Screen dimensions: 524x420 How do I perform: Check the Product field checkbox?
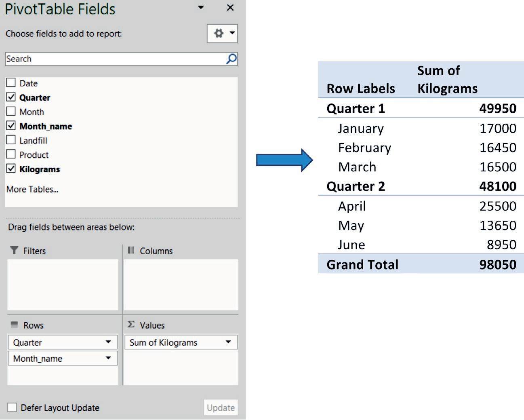click(11, 154)
